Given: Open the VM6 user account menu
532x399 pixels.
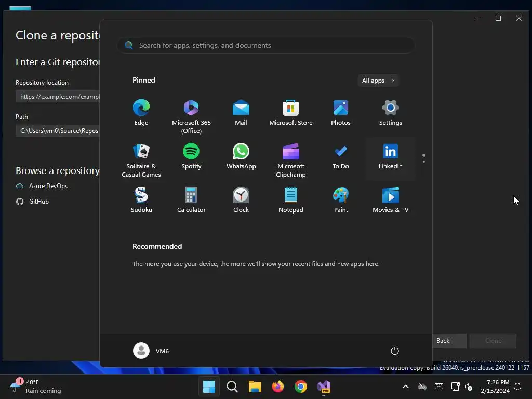Looking at the screenshot, I should (x=151, y=351).
